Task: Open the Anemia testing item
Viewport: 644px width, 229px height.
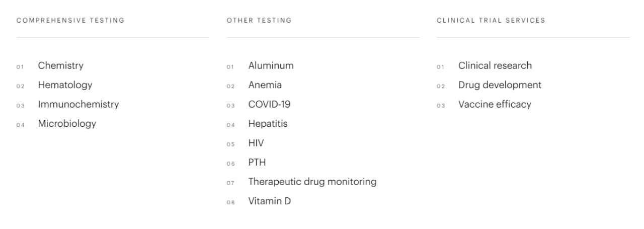Action: point(265,85)
